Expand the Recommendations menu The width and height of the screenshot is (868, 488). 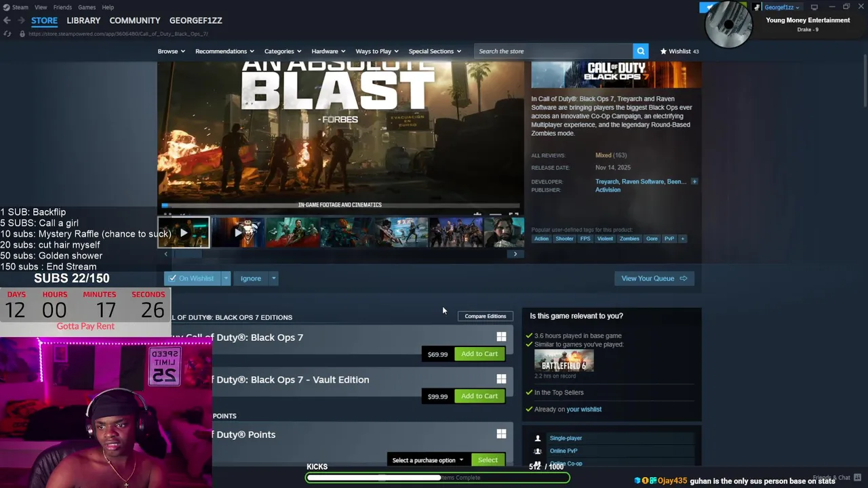click(224, 52)
